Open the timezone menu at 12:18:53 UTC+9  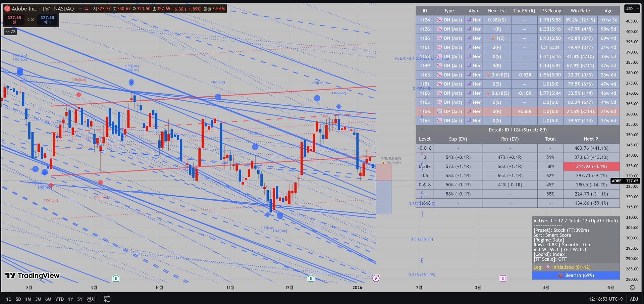(605, 299)
